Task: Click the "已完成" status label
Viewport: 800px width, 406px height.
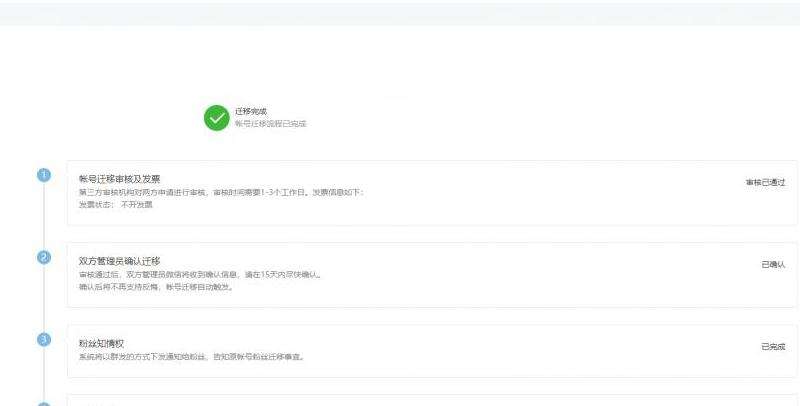Action: (773, 347)
